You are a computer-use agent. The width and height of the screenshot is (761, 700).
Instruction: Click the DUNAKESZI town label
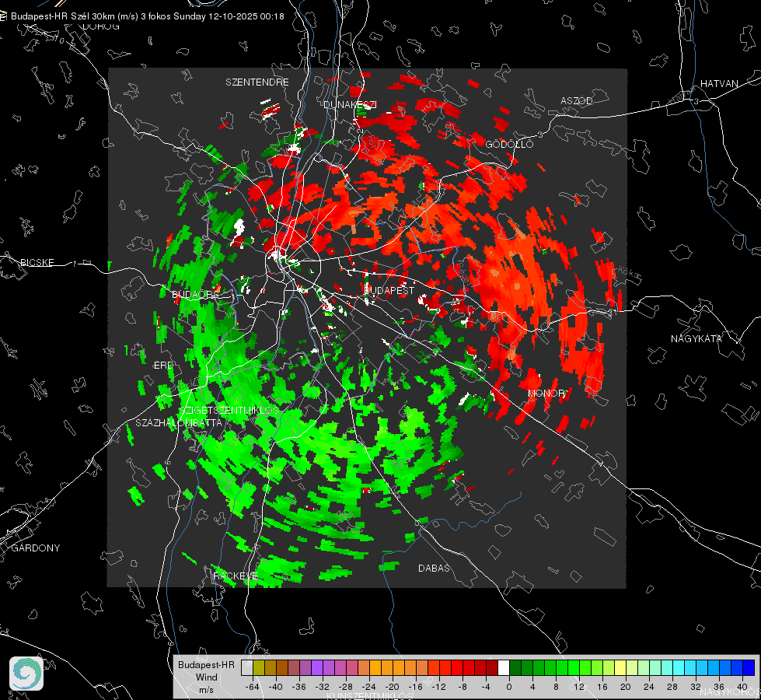point(350,104)
